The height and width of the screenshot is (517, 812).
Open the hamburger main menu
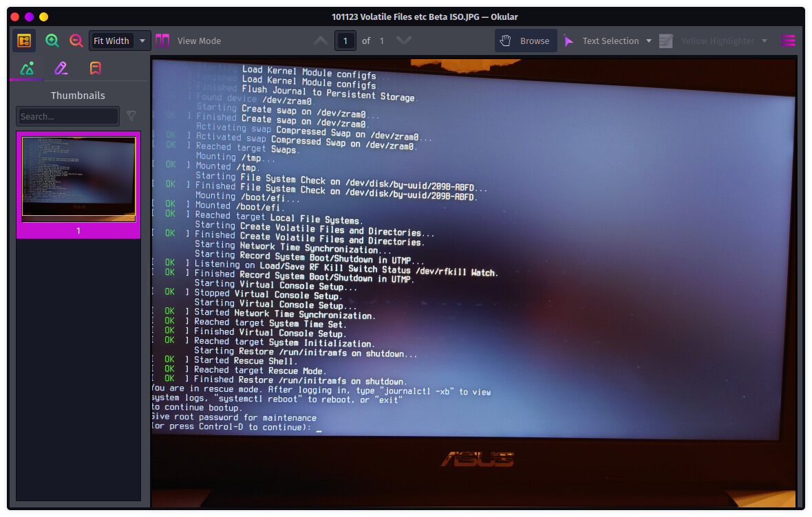[788, 41]
